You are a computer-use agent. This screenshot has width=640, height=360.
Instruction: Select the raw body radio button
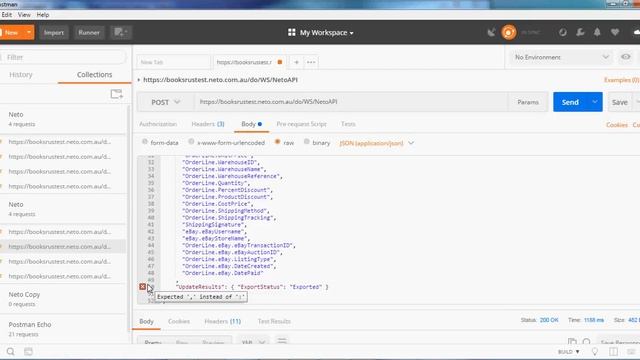point(278,142)
